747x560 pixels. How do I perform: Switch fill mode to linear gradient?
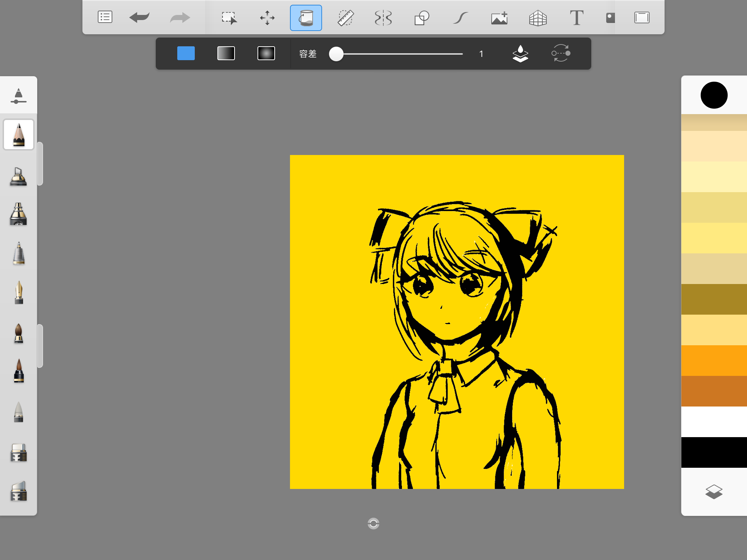tap(227, 53)
